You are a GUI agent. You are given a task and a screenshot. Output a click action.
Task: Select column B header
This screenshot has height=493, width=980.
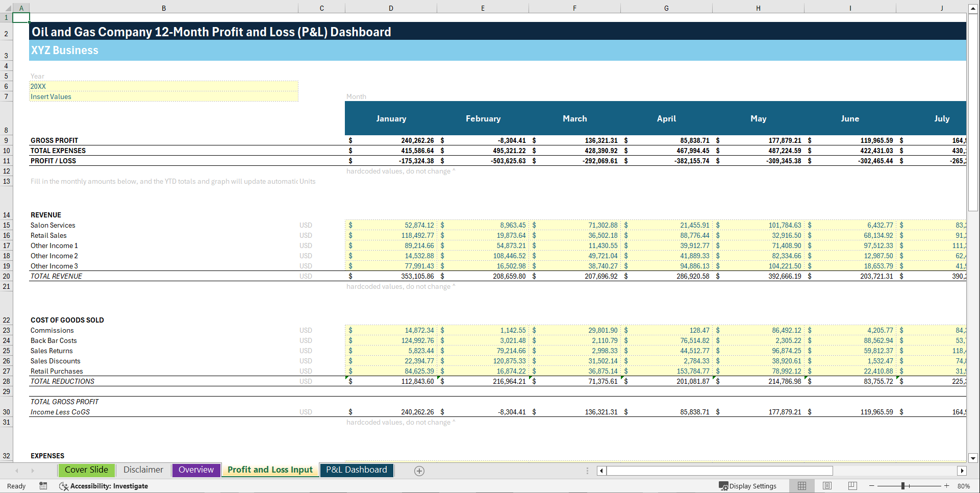pos(163,8)
